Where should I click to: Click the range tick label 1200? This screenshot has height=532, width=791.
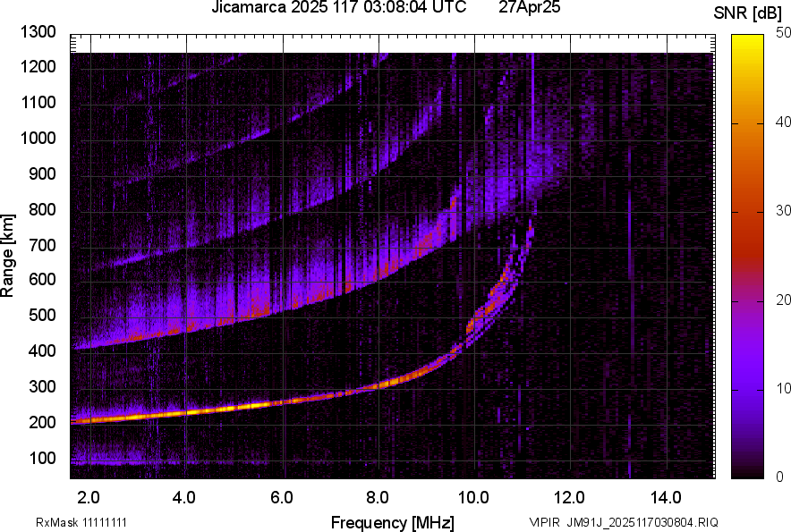38,66
